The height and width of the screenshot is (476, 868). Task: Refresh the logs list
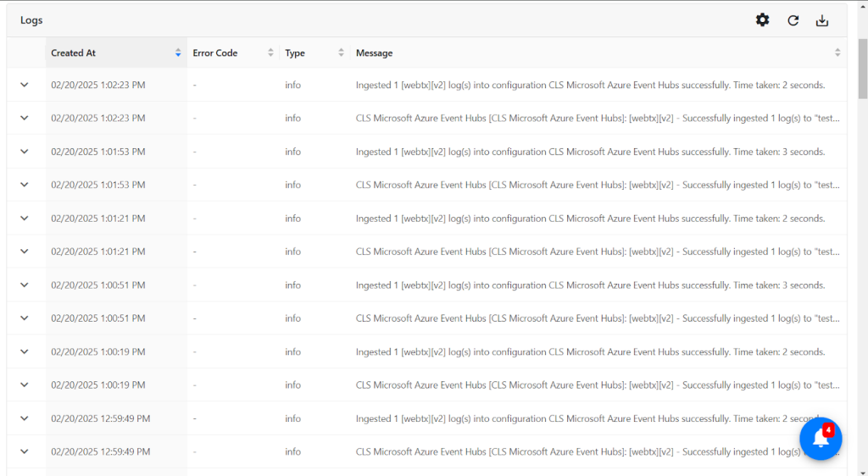click(x=793, y=20)
